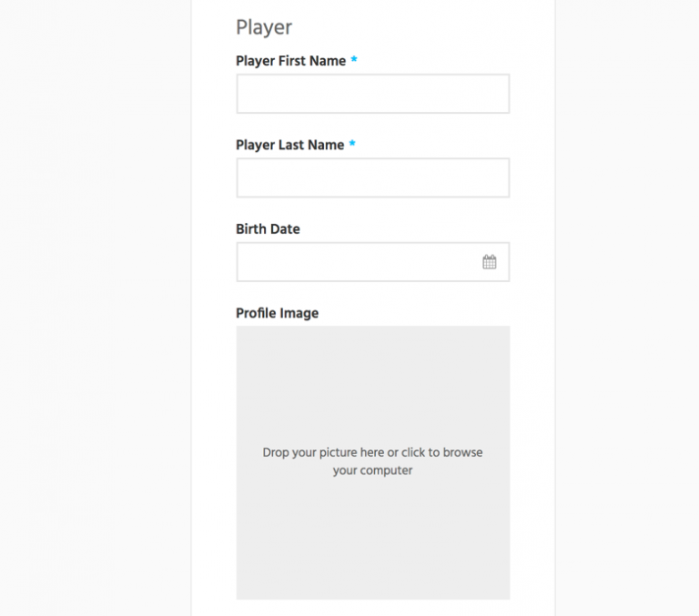Click the asterisk beside Player Last Name
The image size is (699, 616).
coord(352,144)
